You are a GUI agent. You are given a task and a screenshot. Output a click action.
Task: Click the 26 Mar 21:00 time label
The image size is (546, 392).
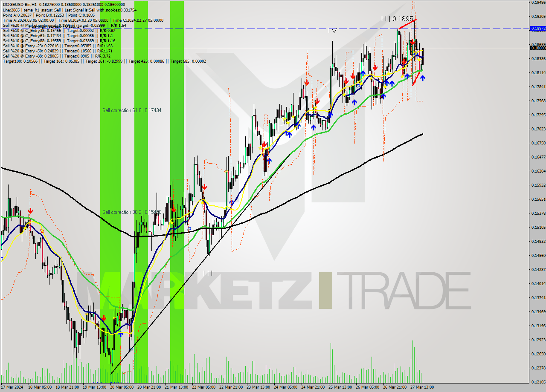tap(395, 387)
